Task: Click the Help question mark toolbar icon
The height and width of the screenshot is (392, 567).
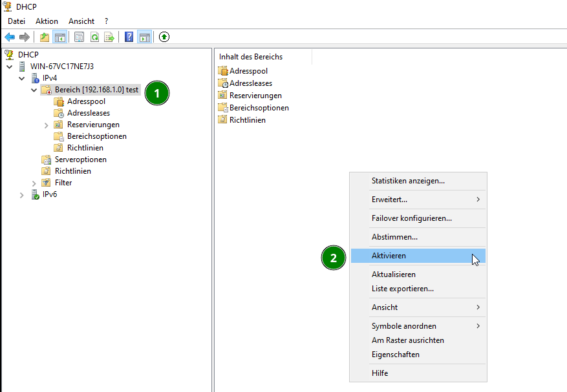Action: (x=128, y=37)
